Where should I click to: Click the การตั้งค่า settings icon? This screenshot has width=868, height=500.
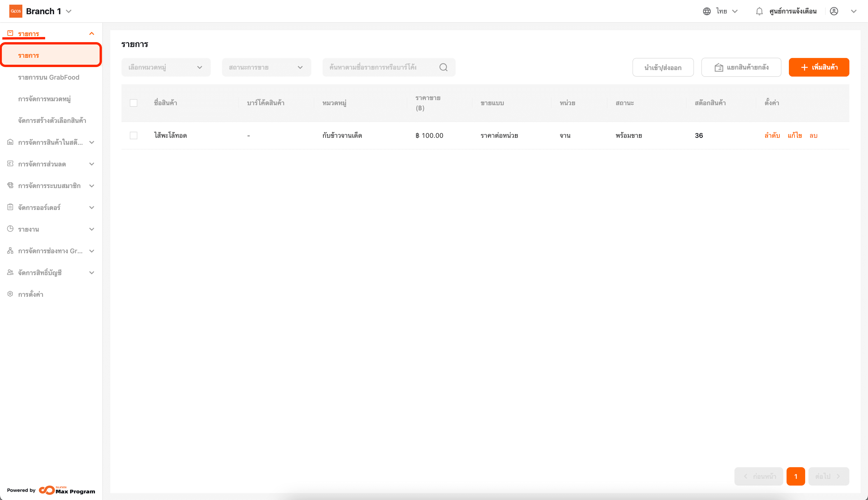(10, 294)
